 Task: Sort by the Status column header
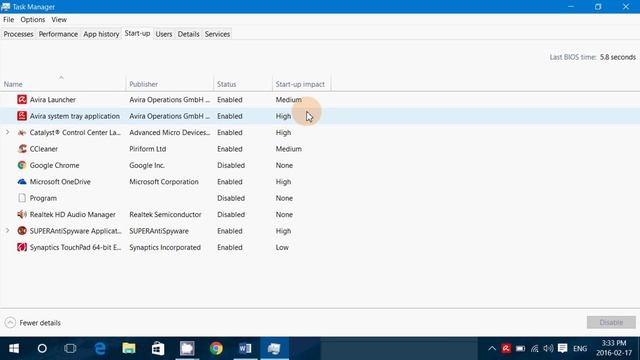pos(243,84)
